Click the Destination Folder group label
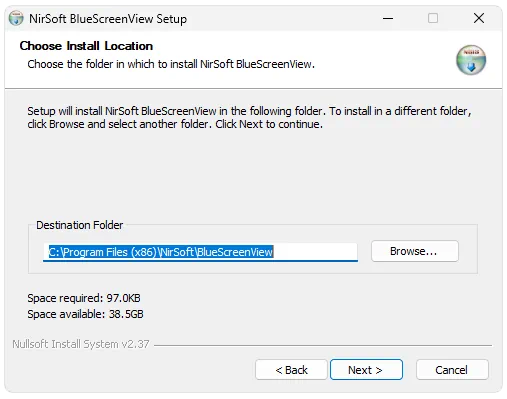The height and width of the screenshot is (399, 507). pos(80,225)
